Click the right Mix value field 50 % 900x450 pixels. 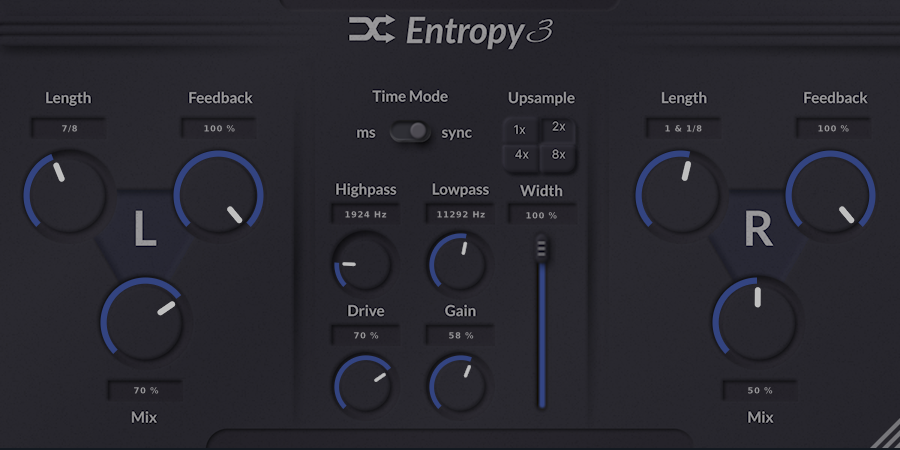(x=760, y=390)
